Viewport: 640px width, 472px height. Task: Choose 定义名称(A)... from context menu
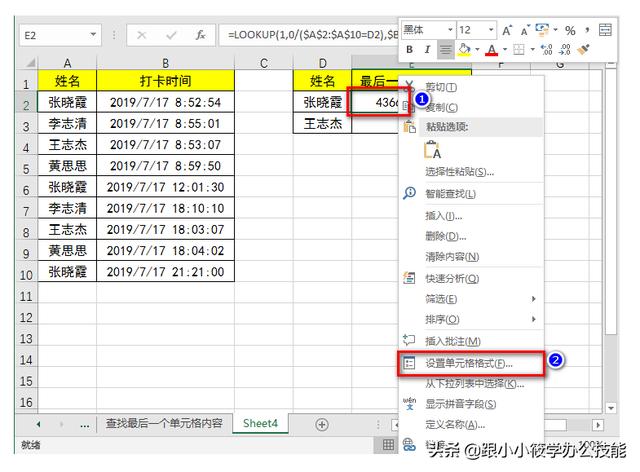click(471, 425)
